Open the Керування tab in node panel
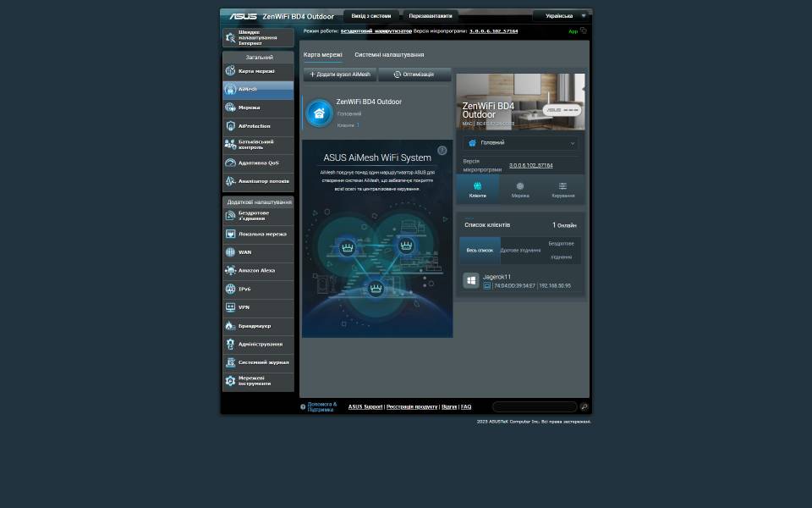Viewport: 812px width, 508px height. pyautogui.click(x=562, y=190)
